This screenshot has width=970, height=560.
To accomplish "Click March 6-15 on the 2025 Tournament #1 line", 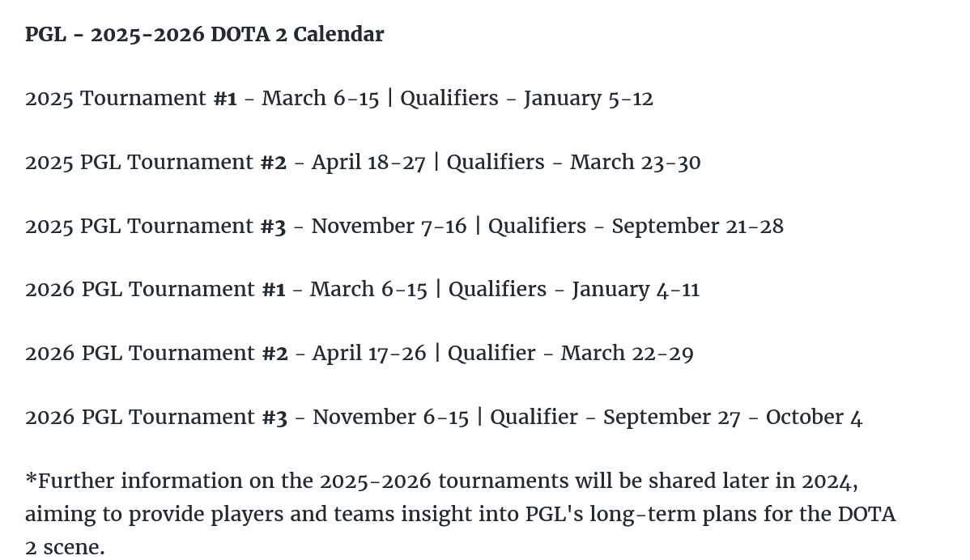I will 320,99.
